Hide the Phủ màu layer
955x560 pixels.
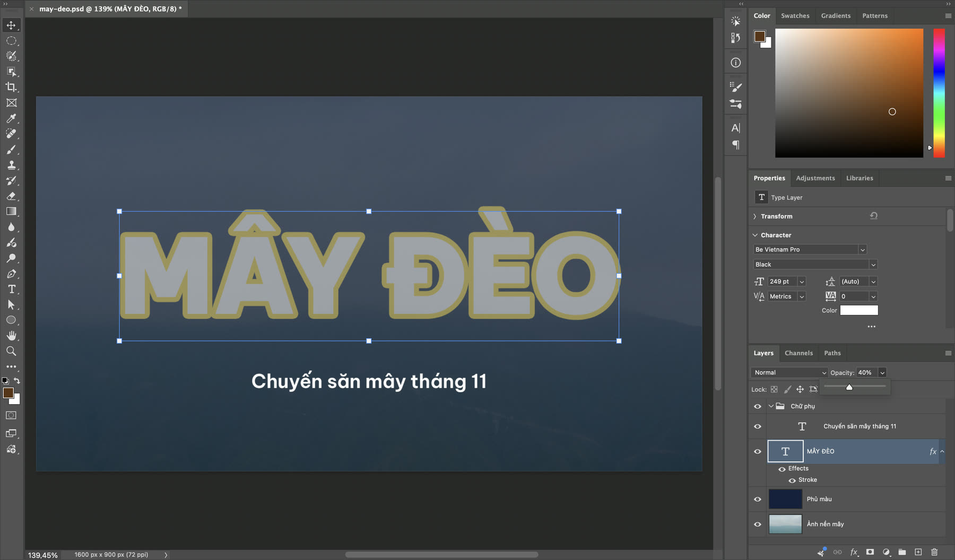click(758, 499)
